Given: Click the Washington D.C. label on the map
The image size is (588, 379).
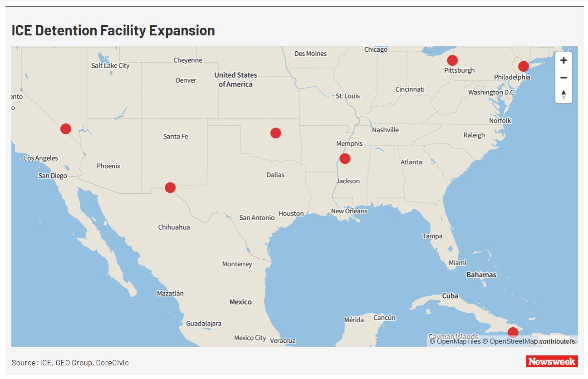Looking at the screenshot, I should (x=493, y=92).
